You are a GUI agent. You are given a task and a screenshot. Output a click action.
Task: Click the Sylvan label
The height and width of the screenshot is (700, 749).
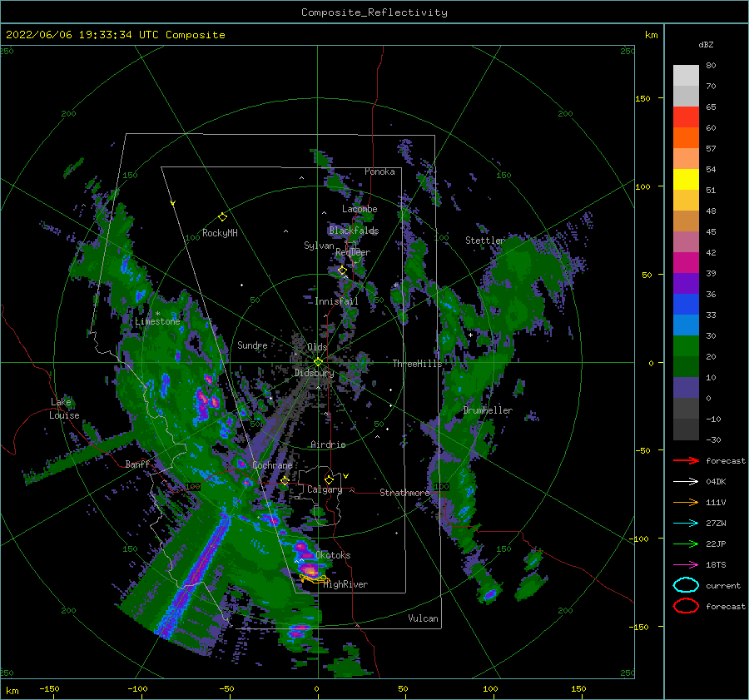pos(319,246)
